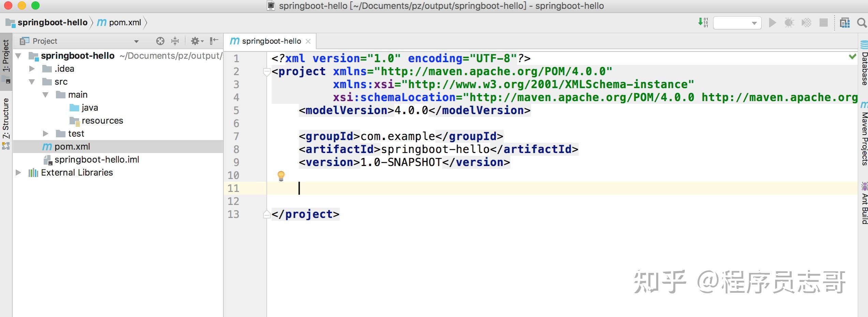Click the green Run button
868x317 pixels.
[x=773, y=23]
